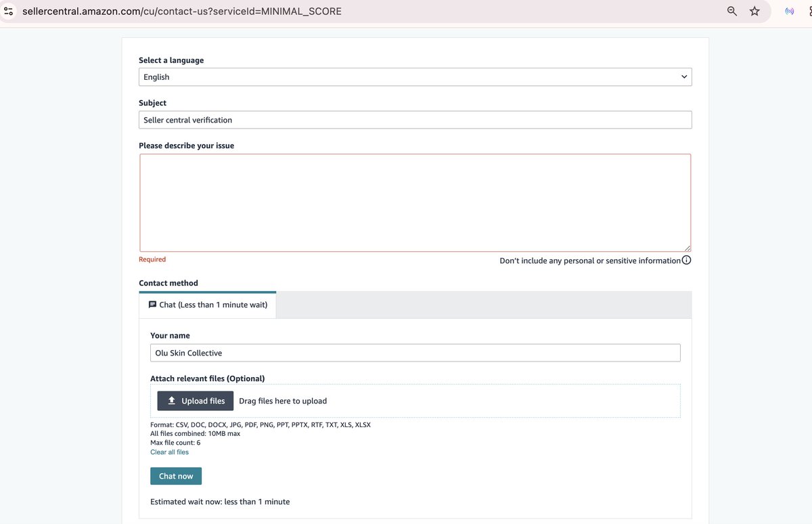Click the 'Estimated wait now: less than 1 minute' text
Viewport: 812px width, 524px height.
220,502
